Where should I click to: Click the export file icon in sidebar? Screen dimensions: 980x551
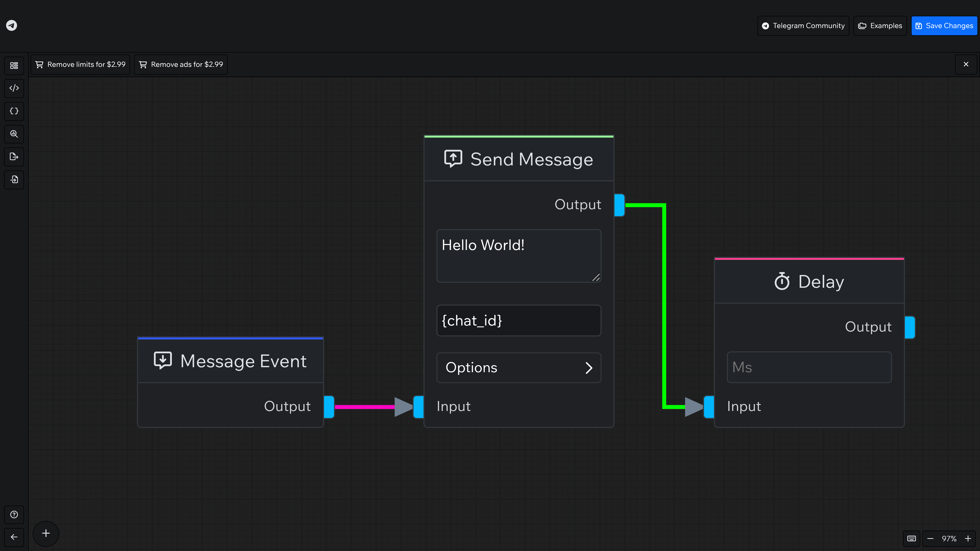pyautogui.click(x=14, y=157)
